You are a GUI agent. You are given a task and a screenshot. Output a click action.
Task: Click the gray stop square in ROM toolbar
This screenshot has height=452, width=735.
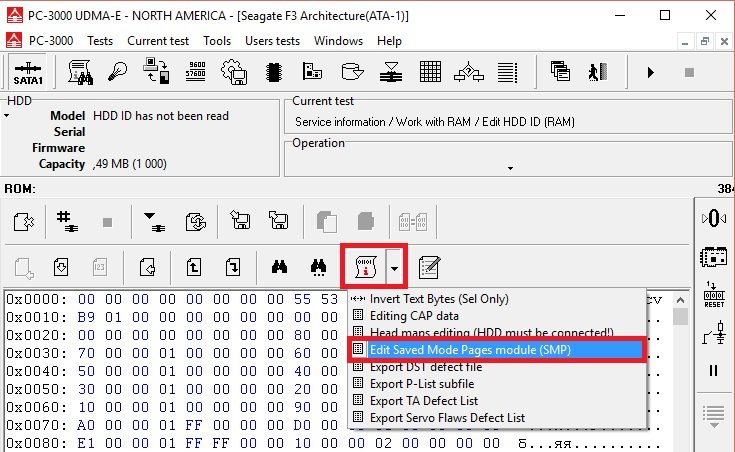[x=107, y=222]
